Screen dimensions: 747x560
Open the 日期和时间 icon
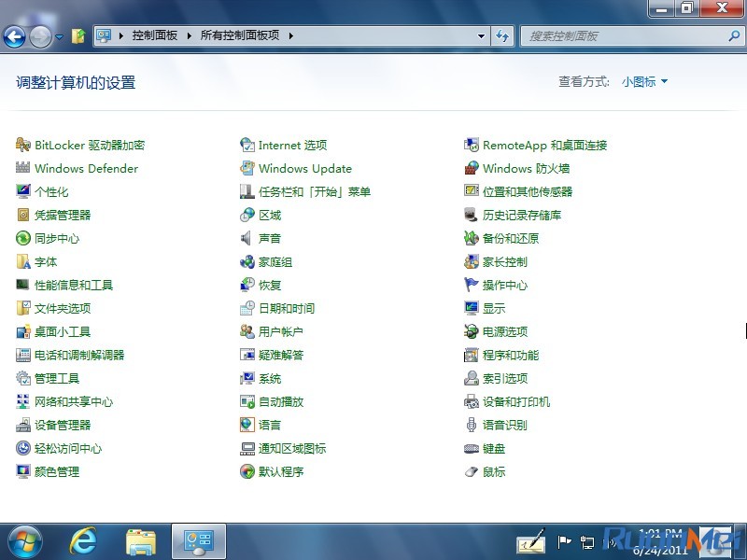[x=247, y=308]
